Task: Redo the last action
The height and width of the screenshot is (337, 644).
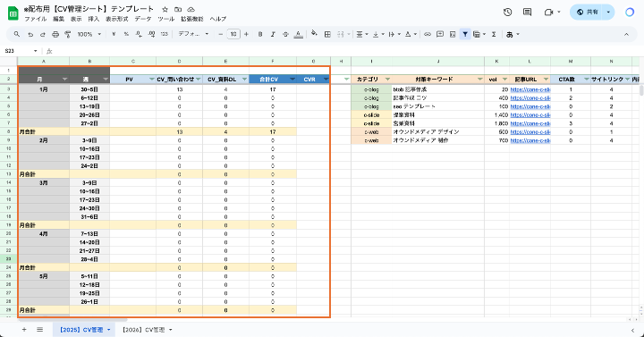Action: tap(43, 35)
